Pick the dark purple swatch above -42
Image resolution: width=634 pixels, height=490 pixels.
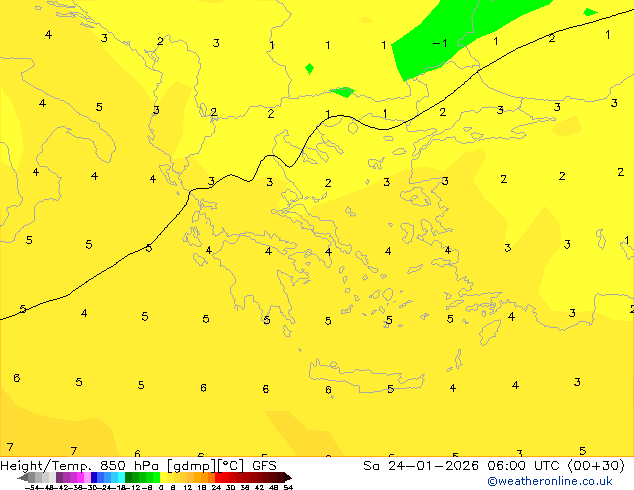pyautogui.click(x=59, y=477)
